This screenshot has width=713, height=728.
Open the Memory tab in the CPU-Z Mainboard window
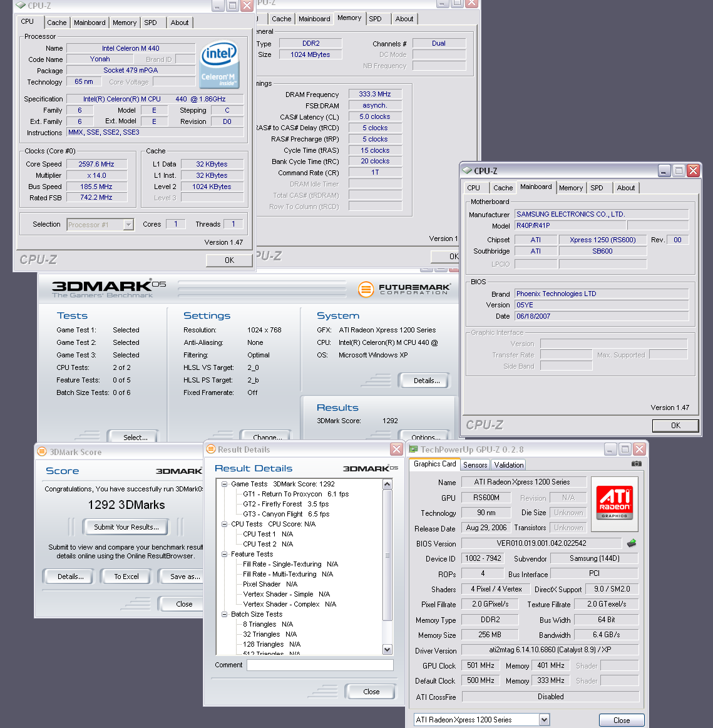click(x=570, y=188)
